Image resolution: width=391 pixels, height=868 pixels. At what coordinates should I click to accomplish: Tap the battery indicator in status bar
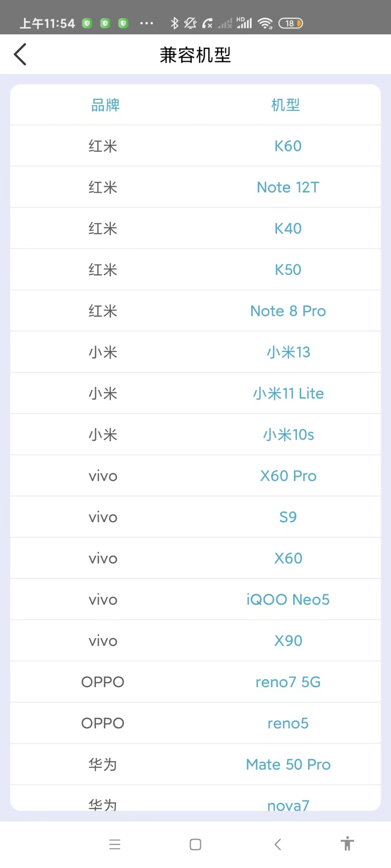click(291, 23)
